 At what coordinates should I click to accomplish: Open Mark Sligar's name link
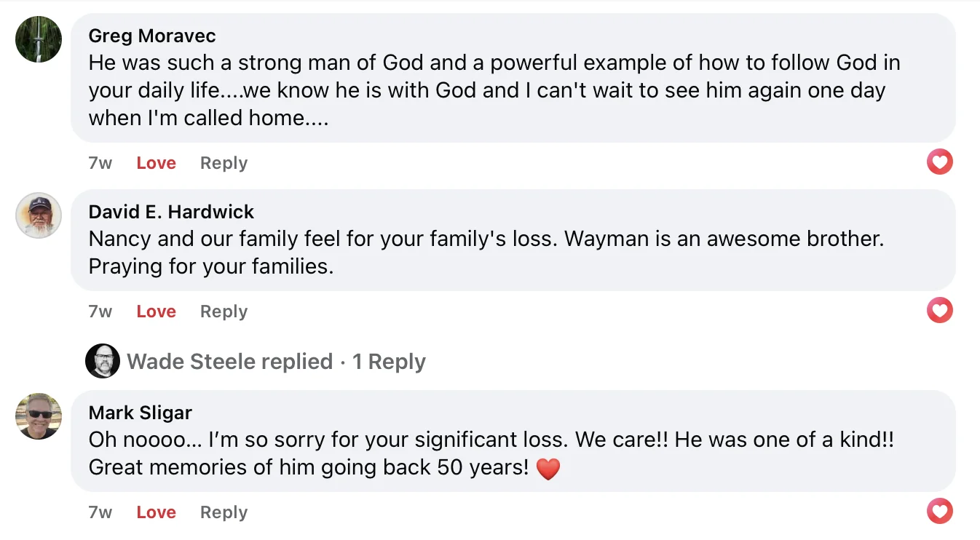(141, 413)
